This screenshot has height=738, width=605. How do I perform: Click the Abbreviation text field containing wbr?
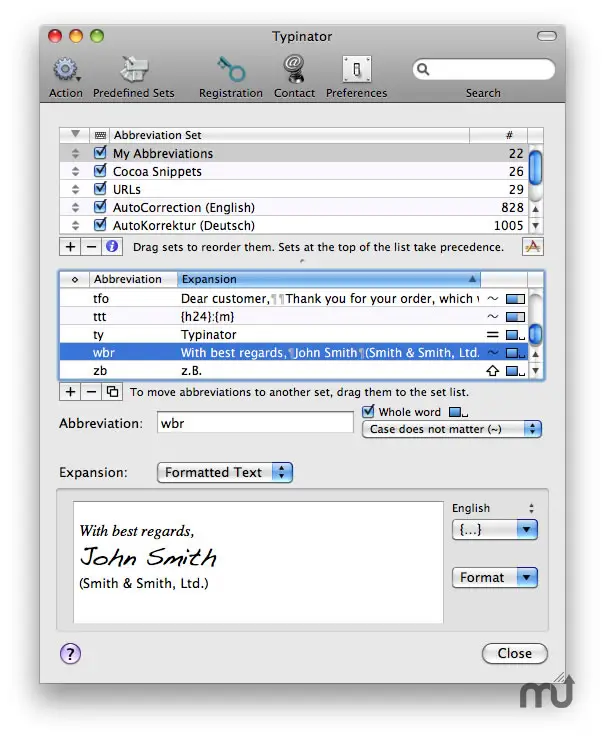pos(255,423)
